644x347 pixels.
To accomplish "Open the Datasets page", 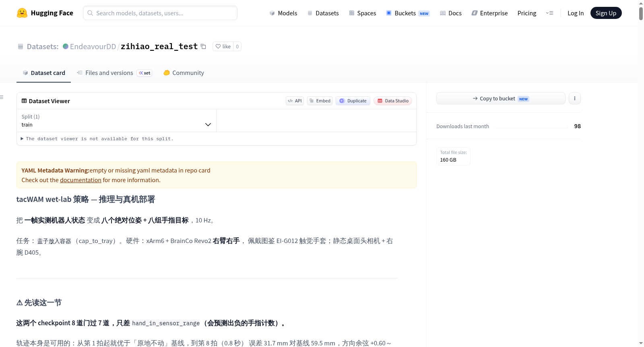I will point(323,13).
